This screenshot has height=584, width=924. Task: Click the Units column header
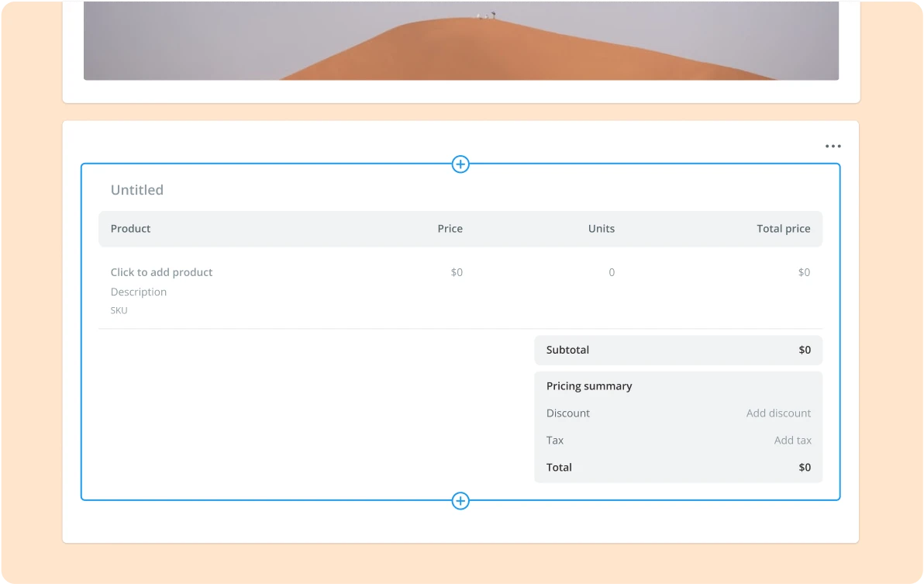pyautogui.click(x=601, y=229)
